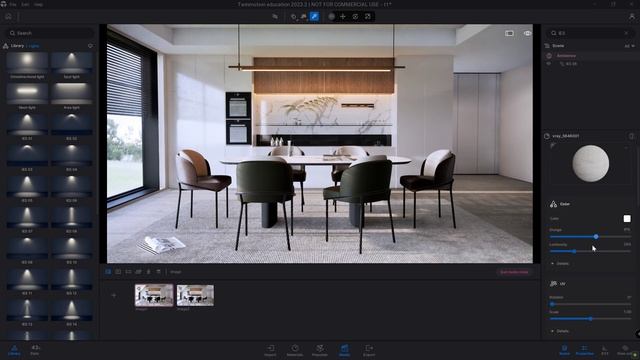Image resolution: width=640 pixels, height=360 pixels.
Task: Select the Area light thumbnail
Action: coord(71,93)
